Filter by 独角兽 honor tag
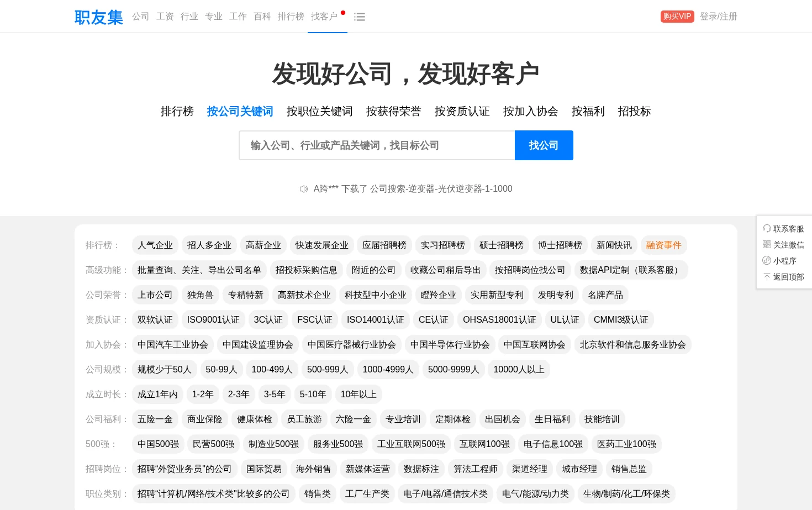The height and width of the screenshot is (510, 812). (201, 295)
